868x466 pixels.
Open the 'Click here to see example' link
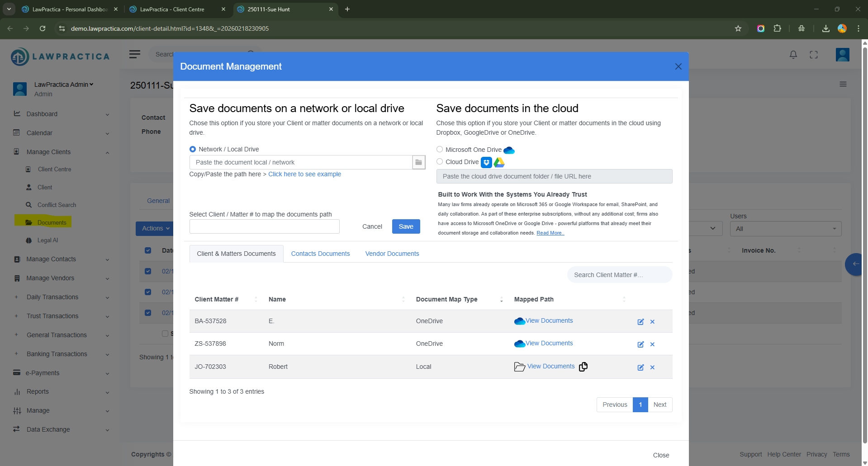(x=304, y=174)
